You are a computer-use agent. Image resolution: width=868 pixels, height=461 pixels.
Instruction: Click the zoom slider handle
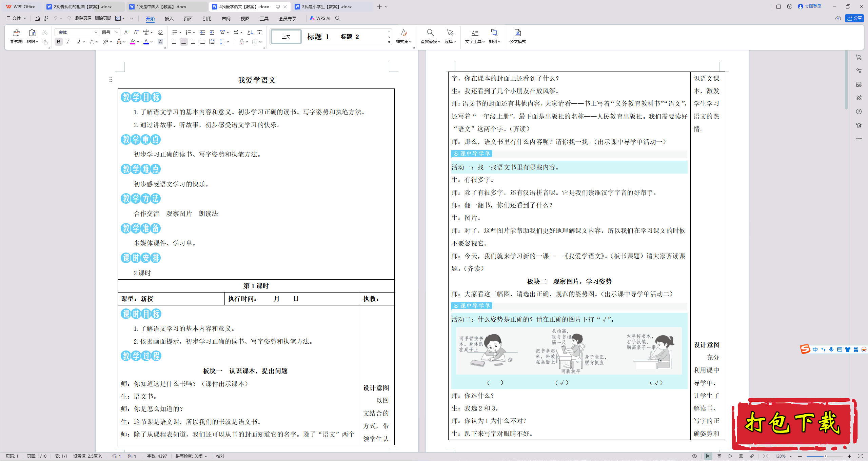coord(825,456)
